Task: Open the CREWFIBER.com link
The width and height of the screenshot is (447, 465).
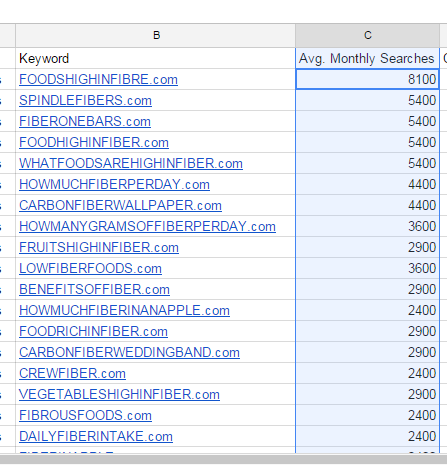Action: (72, 374)
